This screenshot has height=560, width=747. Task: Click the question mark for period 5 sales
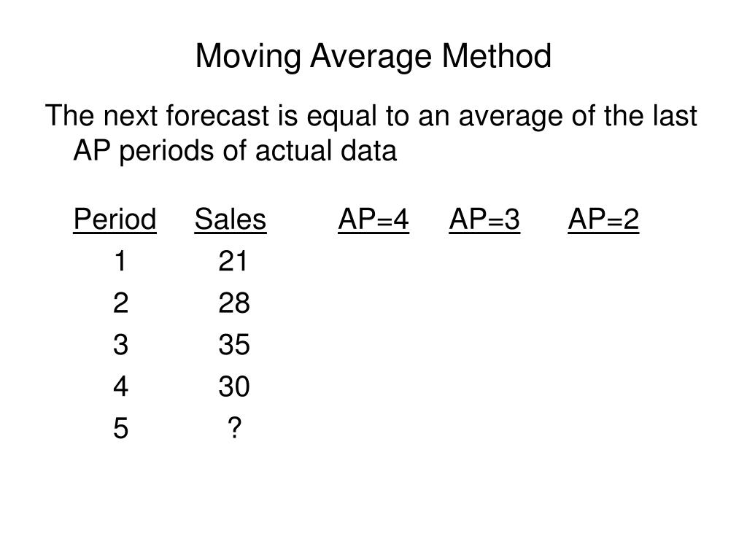click(x=234, y=427)
